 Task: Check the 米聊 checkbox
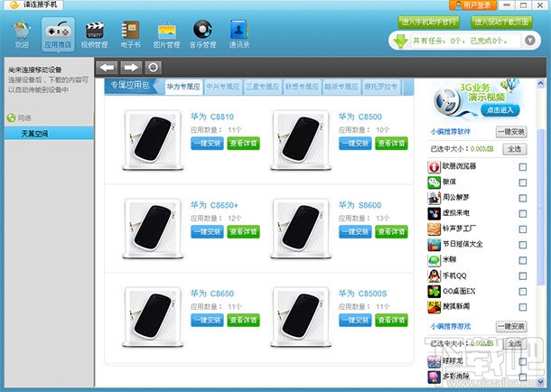[523, 260]
